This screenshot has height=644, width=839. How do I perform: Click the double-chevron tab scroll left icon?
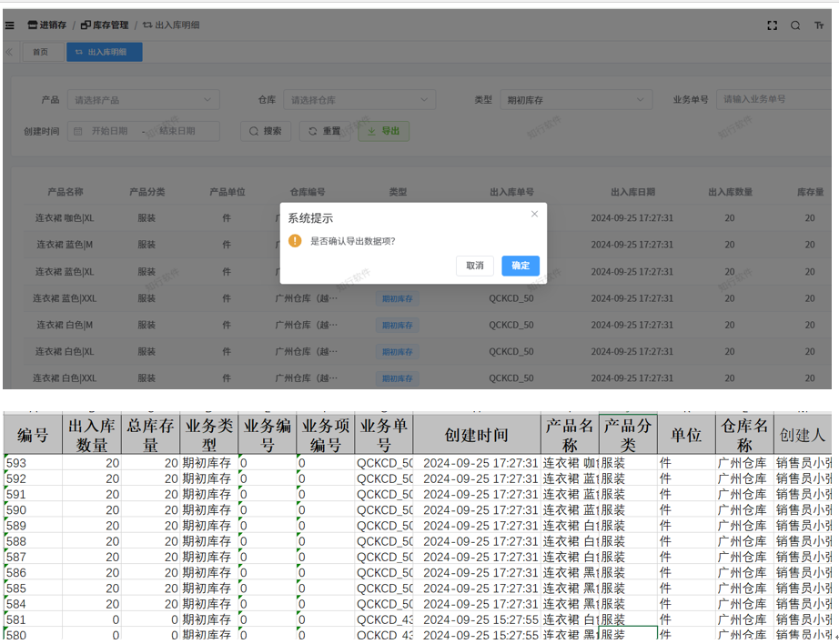9,52
